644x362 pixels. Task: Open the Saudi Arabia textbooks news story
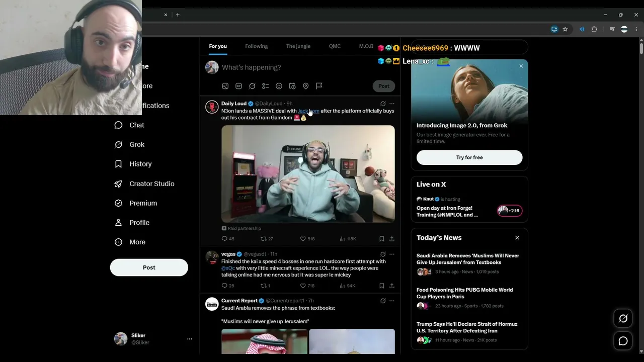click(x=469, y=263)
